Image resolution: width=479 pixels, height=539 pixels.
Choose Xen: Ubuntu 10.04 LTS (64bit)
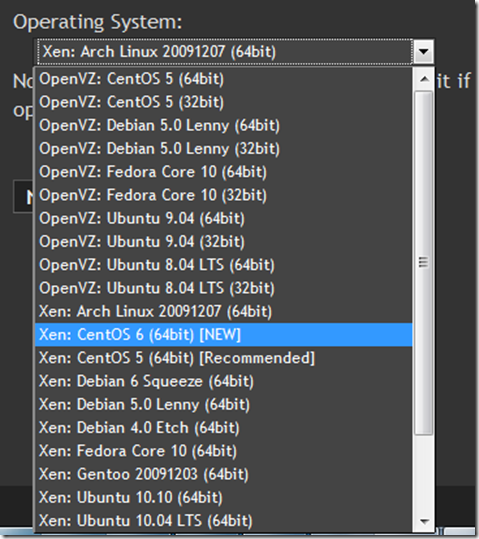[x=224, y=521]
